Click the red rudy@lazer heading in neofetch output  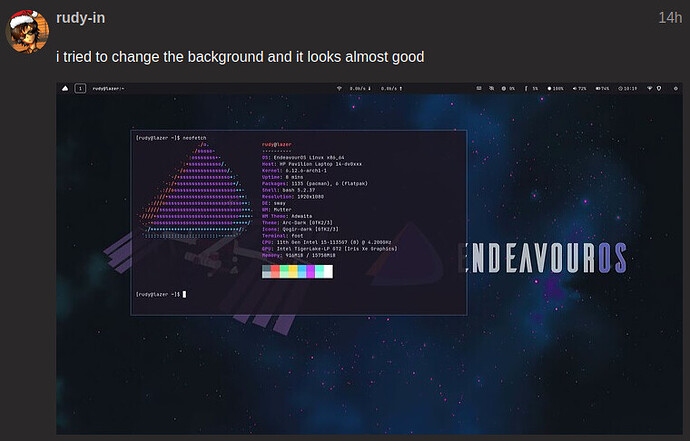[x=276, y=144]
